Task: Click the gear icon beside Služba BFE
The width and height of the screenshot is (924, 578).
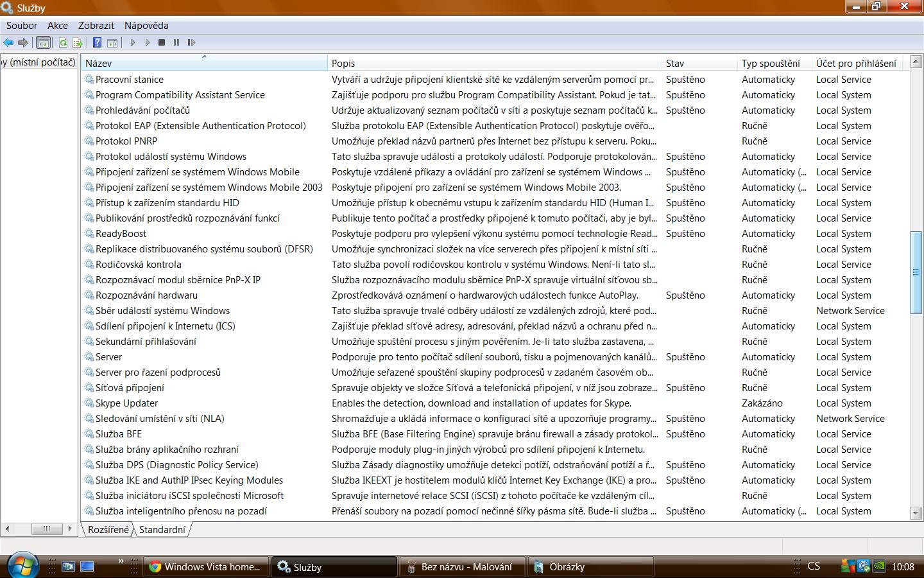Action: [x=89, y=434]
